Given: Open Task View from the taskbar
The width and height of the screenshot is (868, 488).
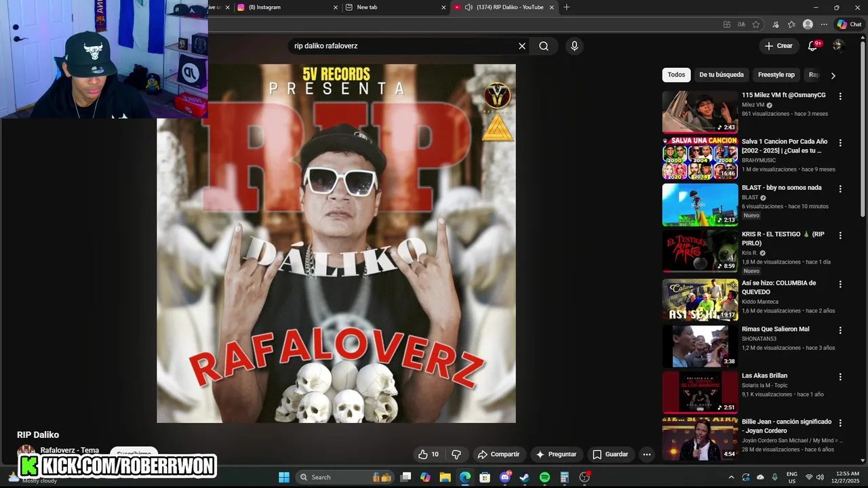Looking at the screenshot, I should coord(406,477).
